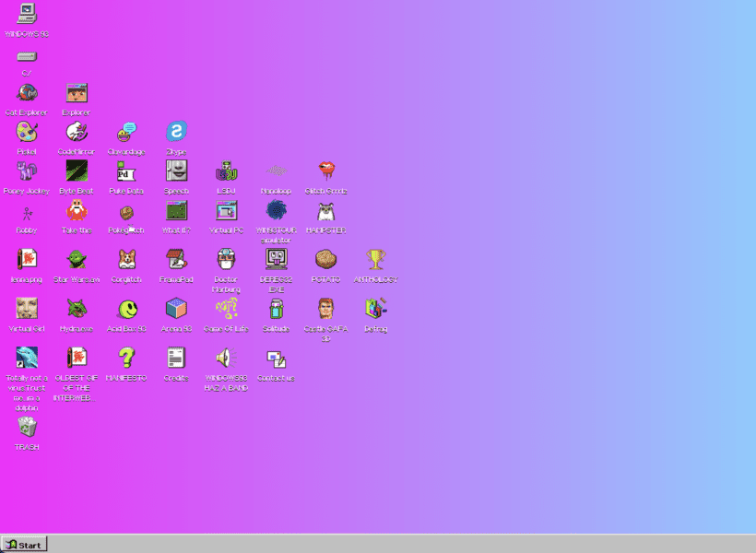Open the Byte Beat icon

77,171
